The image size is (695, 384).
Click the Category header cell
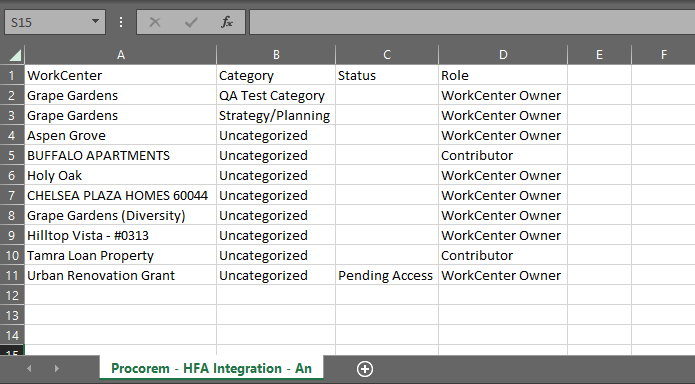(276, 75)
